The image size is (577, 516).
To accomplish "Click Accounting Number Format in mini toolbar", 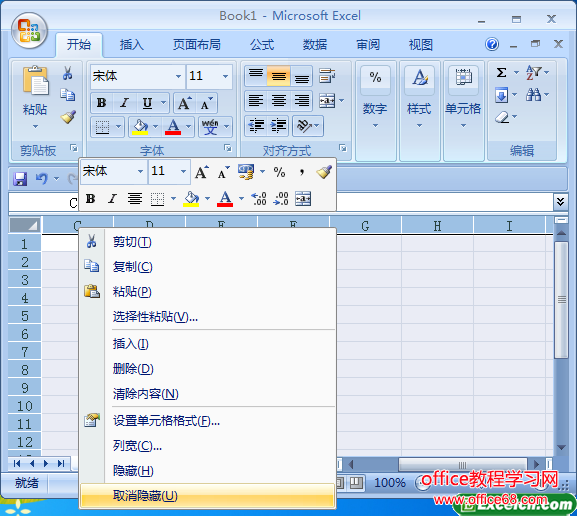I will (246, 172).
